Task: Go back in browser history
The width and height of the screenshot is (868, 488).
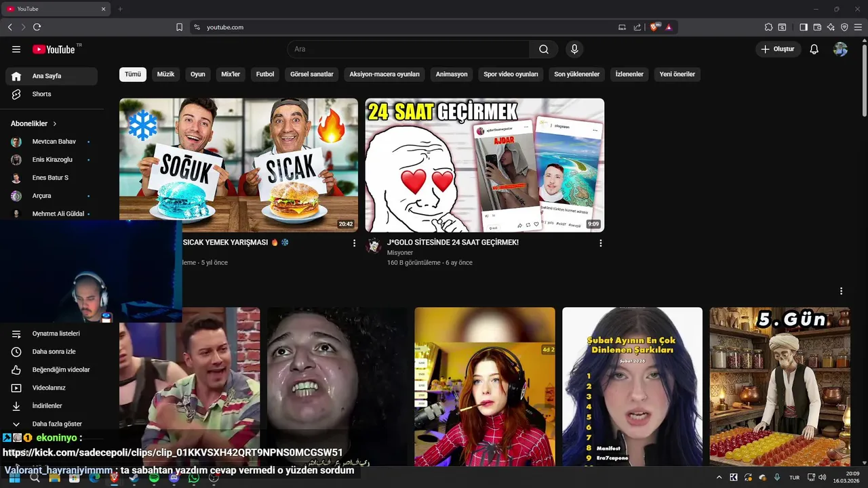Action: point(9,27)
